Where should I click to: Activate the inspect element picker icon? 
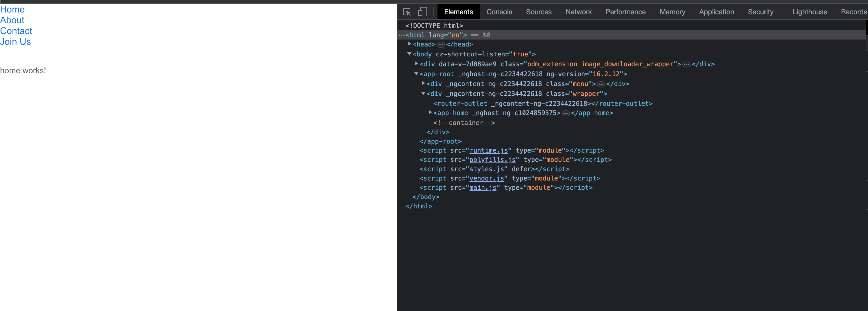[x=407, y=12]
